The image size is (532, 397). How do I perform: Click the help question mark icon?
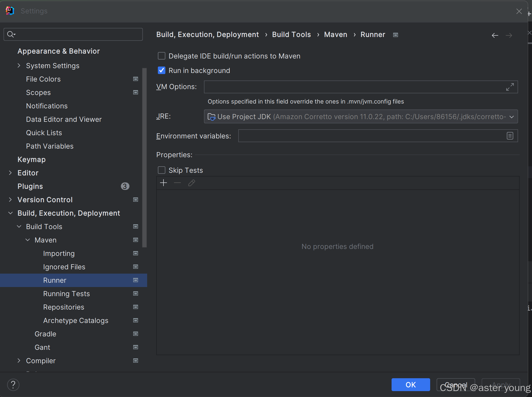pos(13,385)
